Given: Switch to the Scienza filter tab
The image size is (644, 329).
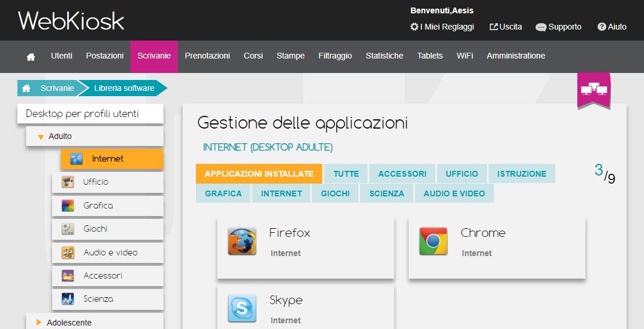Looking at the screenshot, I should click(x=387, y=193).
